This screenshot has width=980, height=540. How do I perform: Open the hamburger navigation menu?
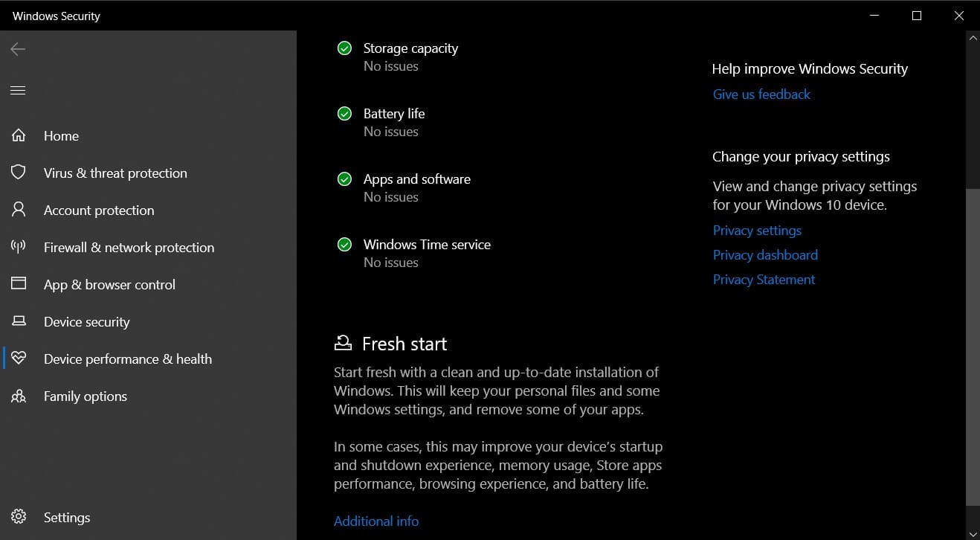pos(18,90)
